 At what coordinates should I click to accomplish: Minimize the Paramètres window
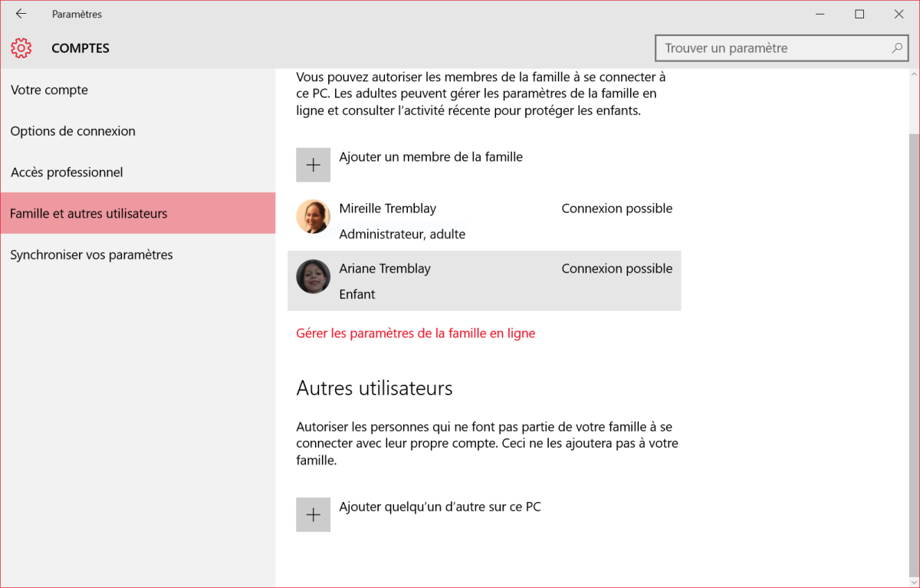[820, 14]
